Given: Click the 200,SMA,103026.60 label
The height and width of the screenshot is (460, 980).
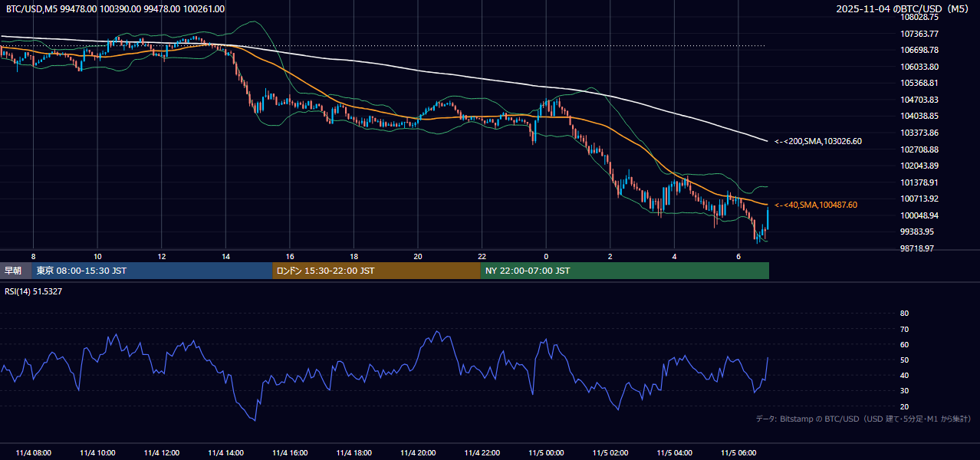Looking at the screenshot, I should [x=818, y=141].
